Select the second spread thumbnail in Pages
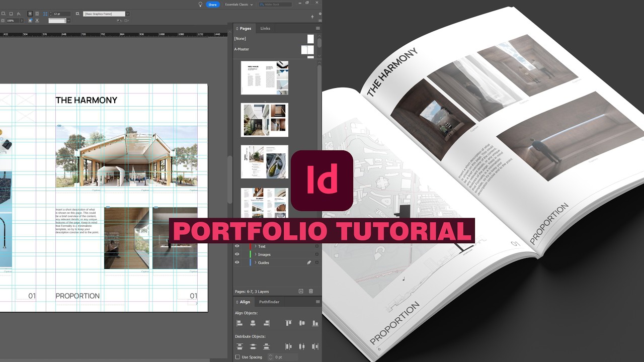Screen dimensions: 644x362 [x=265, y=120]
